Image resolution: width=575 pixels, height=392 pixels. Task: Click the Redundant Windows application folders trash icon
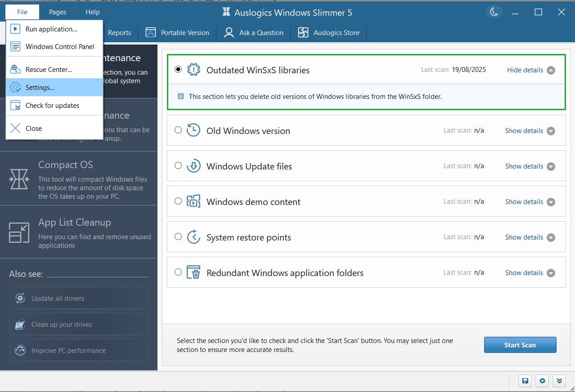pyautogui.click(x=193, y=272)
